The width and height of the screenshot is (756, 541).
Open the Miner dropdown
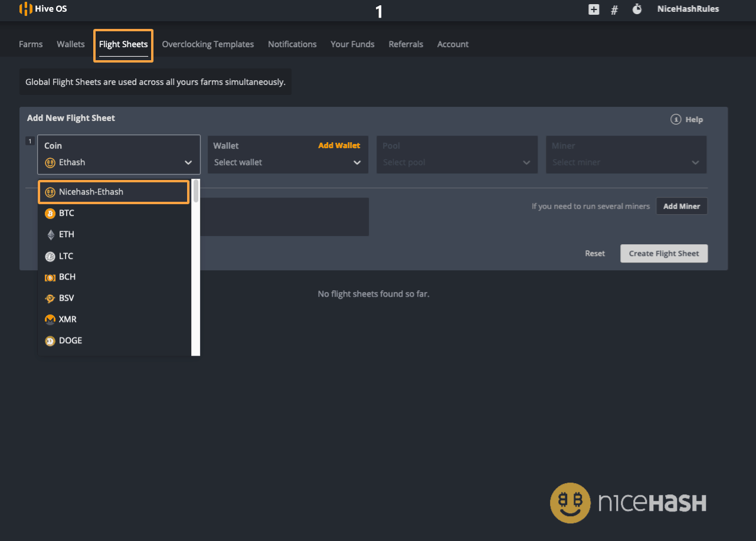tap(626, 162)
